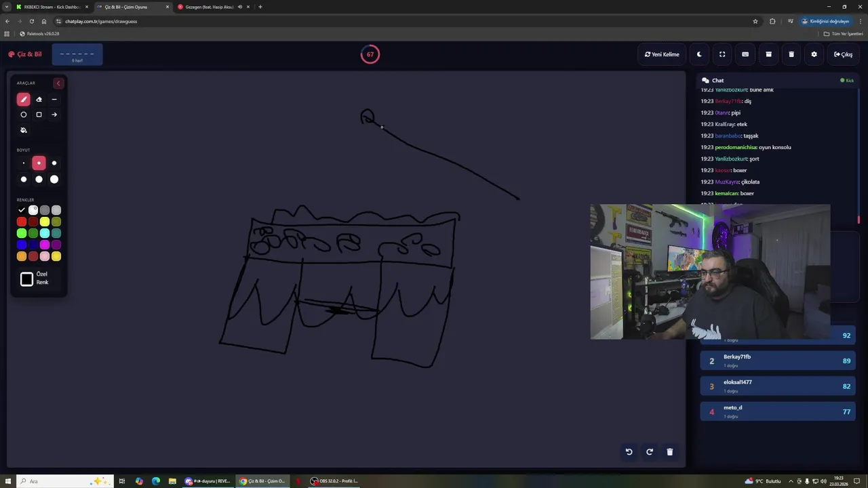The image size is (868, 488).
Task: Click the Kick connection status indicator
Action: click(847, 81)
